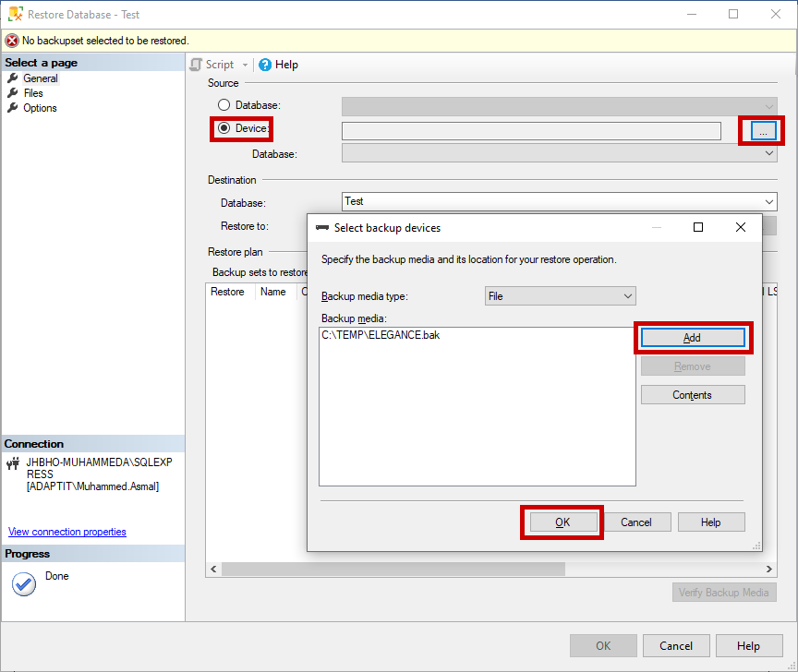Click the Files page wrench icon
This screenshot has height=672, width=798.
(13, 92)
